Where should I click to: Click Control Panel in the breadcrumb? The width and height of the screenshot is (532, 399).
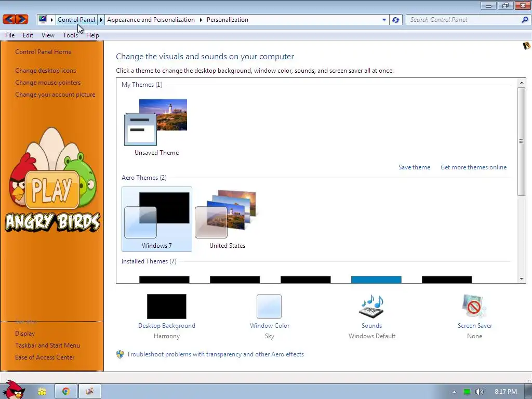(76, 20)
